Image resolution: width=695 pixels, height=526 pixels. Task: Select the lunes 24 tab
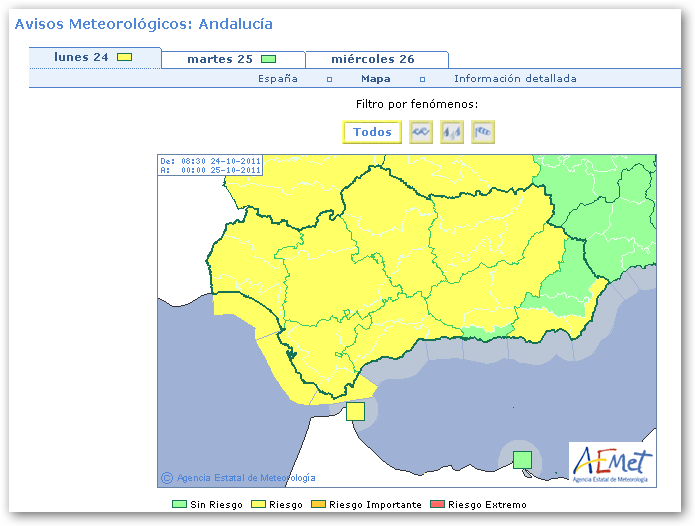point(81,58)
